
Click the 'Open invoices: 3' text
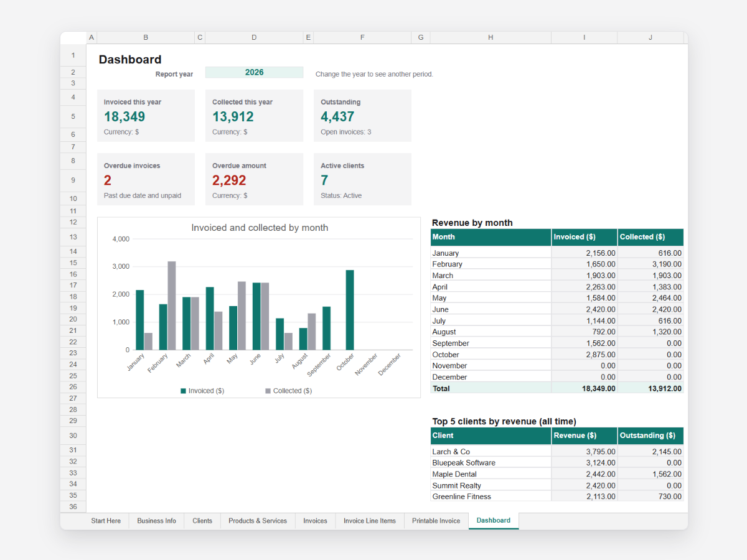click(x=346, y=132)
